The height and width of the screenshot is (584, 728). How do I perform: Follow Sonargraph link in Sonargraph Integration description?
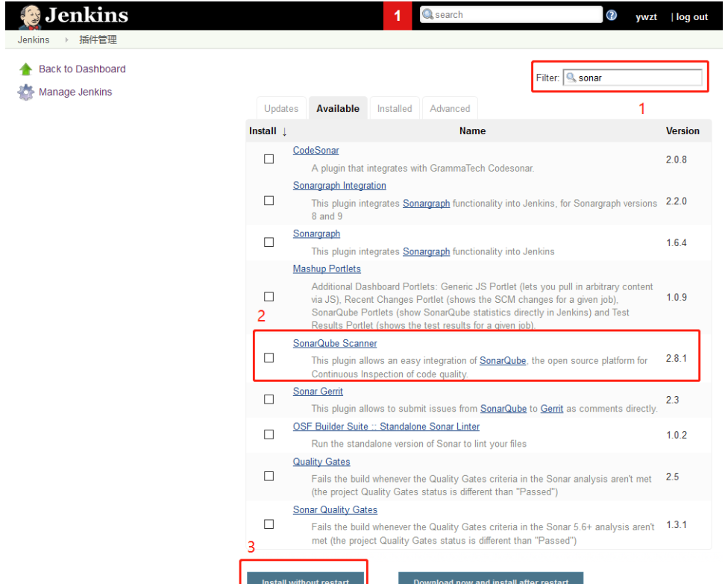pyautogui.click(x=426, y=204)
